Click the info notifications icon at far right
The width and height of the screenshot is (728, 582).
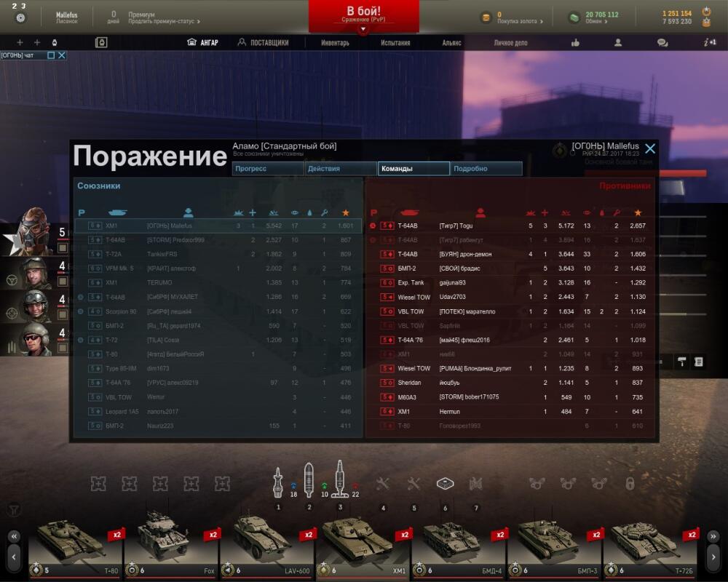click(x=710, y=42)
